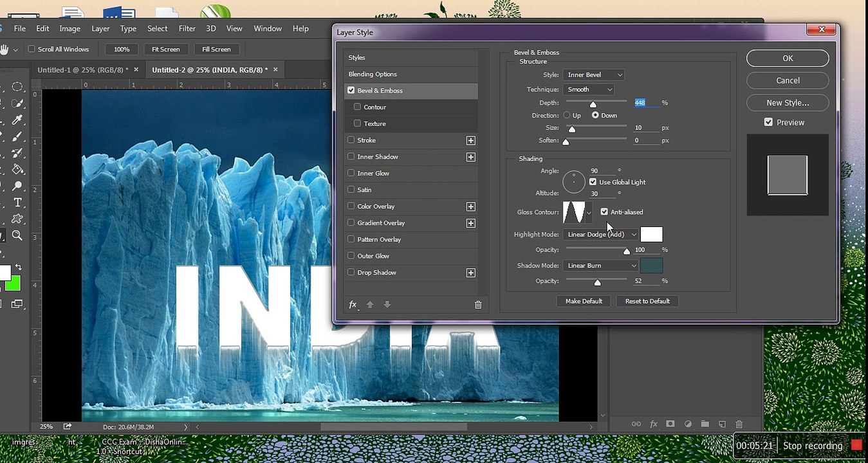The width and height of the screenshot is (868, 463).
Task: Stop the screen recording
Action: tap(820, 446)
